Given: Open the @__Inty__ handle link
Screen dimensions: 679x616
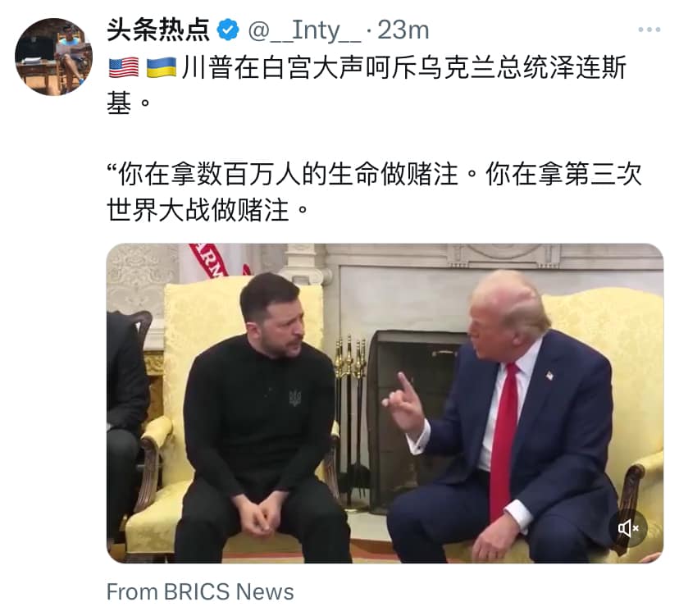Looking at the screenshot, I should (304, 30).
